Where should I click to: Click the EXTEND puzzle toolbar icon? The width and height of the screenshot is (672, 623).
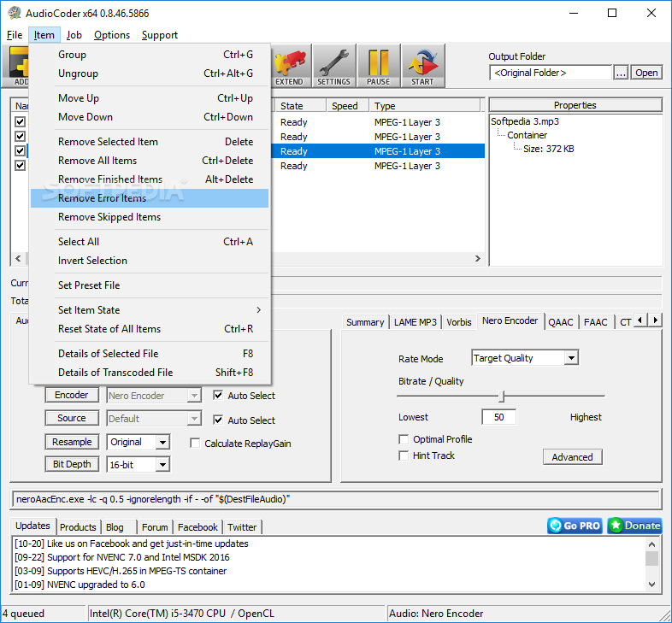click(x=290, y=66)
